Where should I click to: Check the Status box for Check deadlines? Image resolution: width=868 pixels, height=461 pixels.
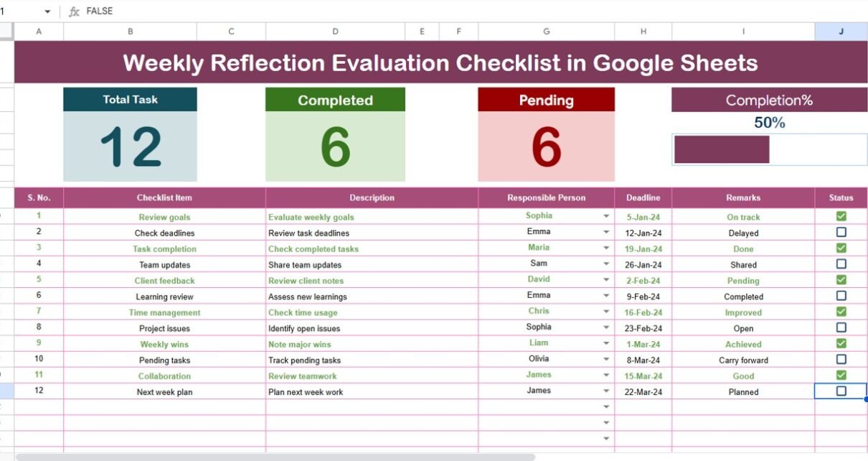841,232
